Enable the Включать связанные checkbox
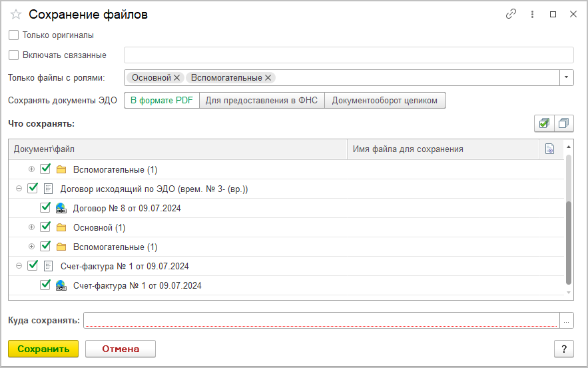Image resolution: width=588 pixels, height=368 pixels. click(x=14, y=55)
